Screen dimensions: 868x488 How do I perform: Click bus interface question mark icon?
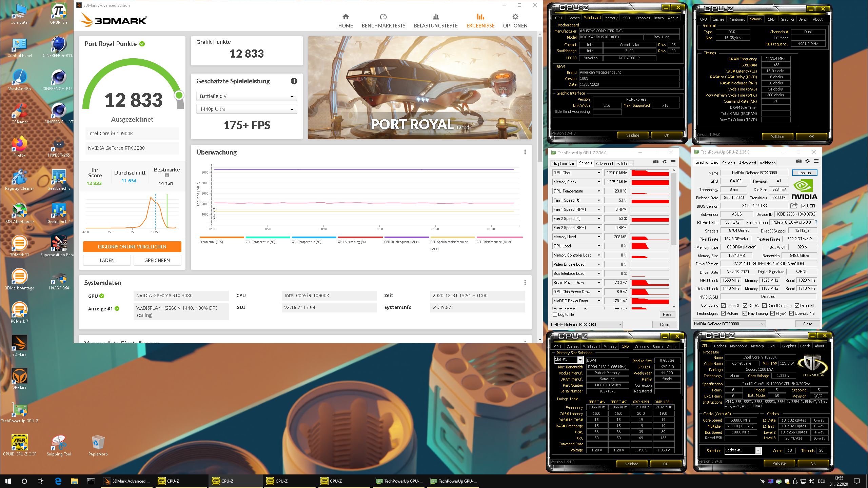816,222
